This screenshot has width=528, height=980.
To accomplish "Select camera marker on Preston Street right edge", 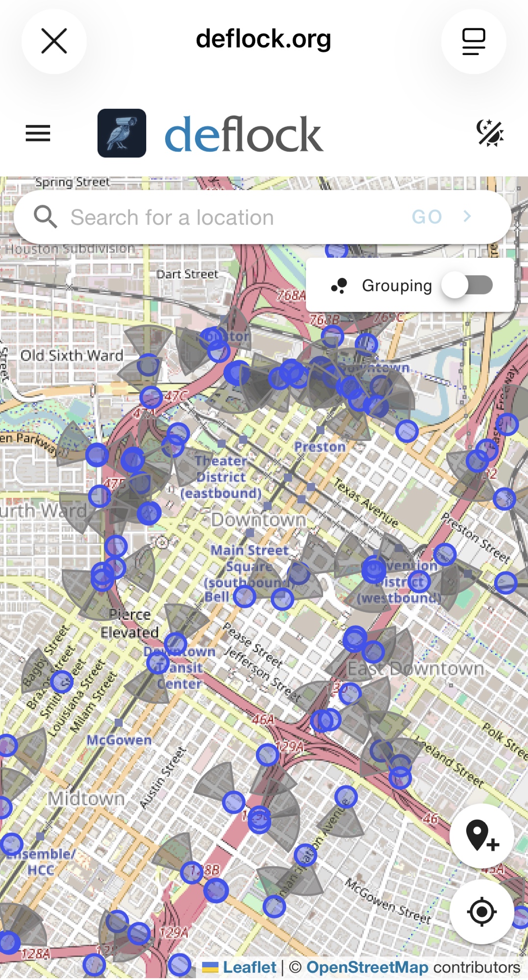I will pyautogui.click(x=505, y=583).
